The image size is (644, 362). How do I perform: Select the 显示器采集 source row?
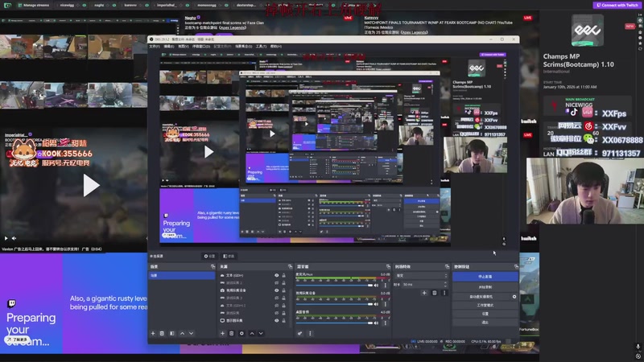pos(254,320)
